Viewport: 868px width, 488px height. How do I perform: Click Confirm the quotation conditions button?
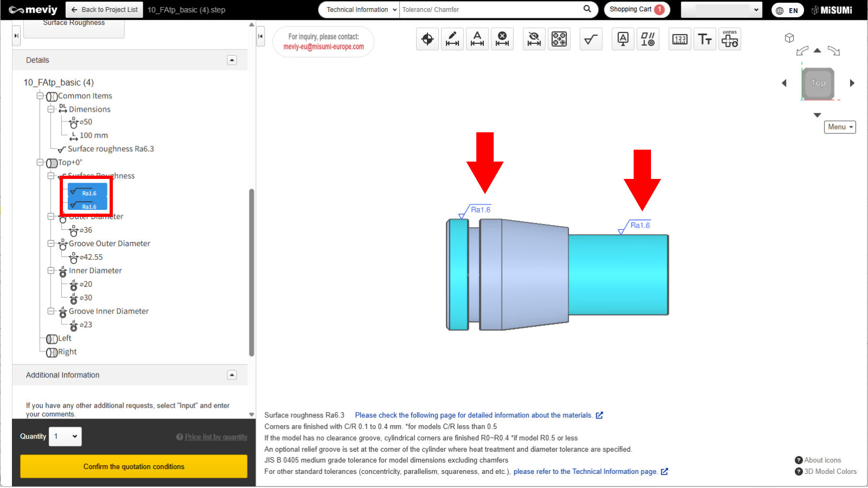pyautogui.click(x=133, y=466)
